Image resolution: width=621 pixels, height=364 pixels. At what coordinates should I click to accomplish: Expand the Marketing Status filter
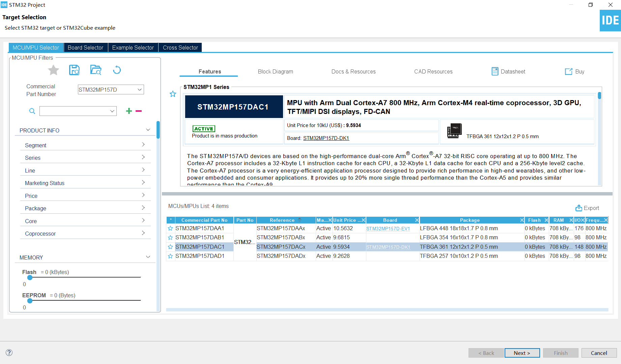[x=143, y=182]
